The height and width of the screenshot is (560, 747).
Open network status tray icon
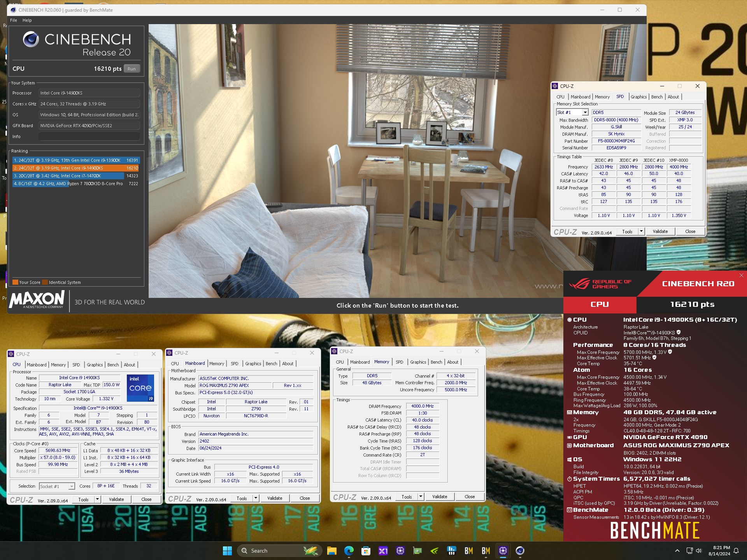(689, 551)
